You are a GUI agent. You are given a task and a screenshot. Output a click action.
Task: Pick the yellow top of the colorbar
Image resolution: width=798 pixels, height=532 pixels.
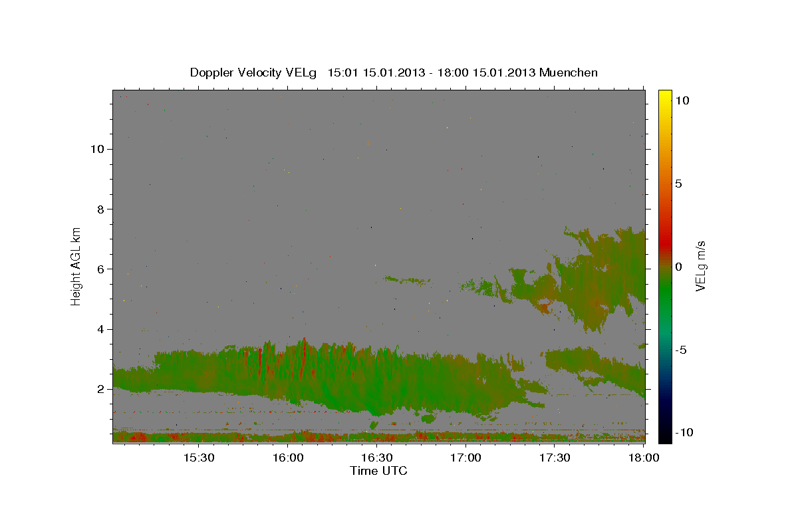[x=664, y=94]
